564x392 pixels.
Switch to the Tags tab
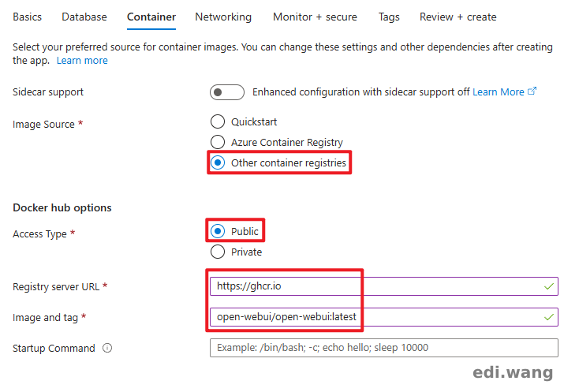[x=389, y=17]
